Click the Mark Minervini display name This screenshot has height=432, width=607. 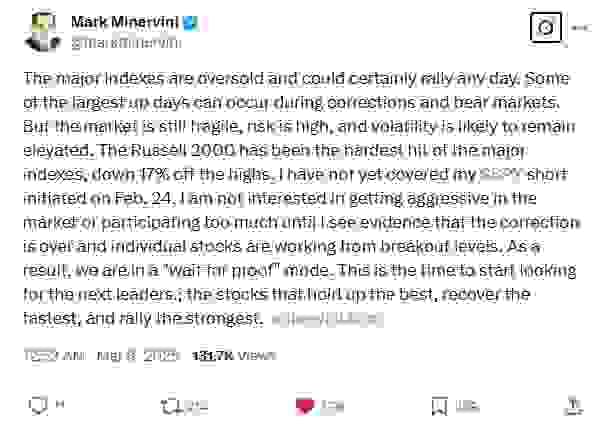(125, 22)
